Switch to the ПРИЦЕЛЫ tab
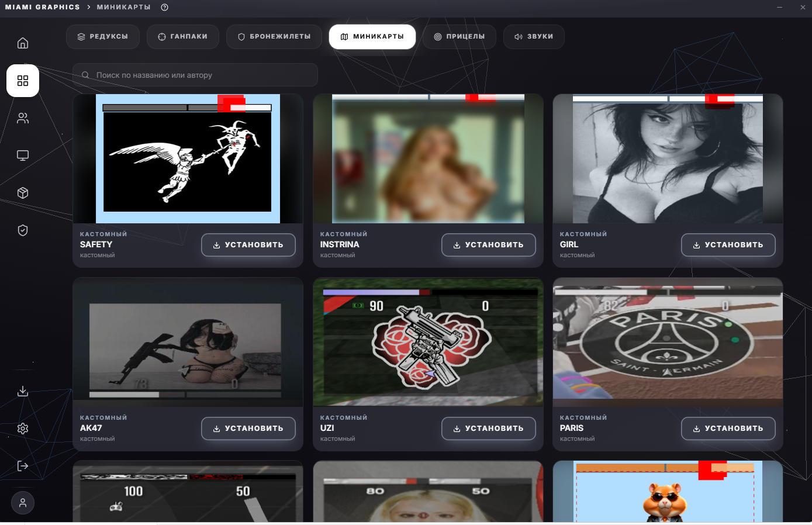 click(x=459, y=36)
